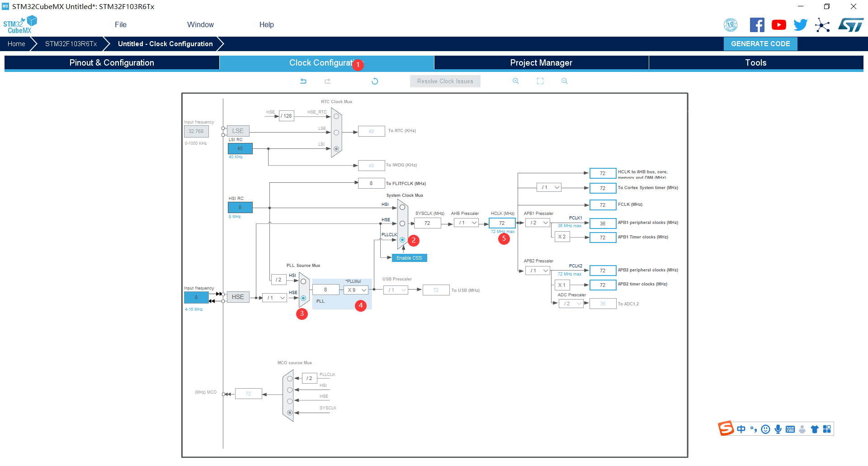Image resolution: width=868 pixels, height=466 pixels.
Task: Toggle Chinese input mode icon
Action: click(741, 429)
